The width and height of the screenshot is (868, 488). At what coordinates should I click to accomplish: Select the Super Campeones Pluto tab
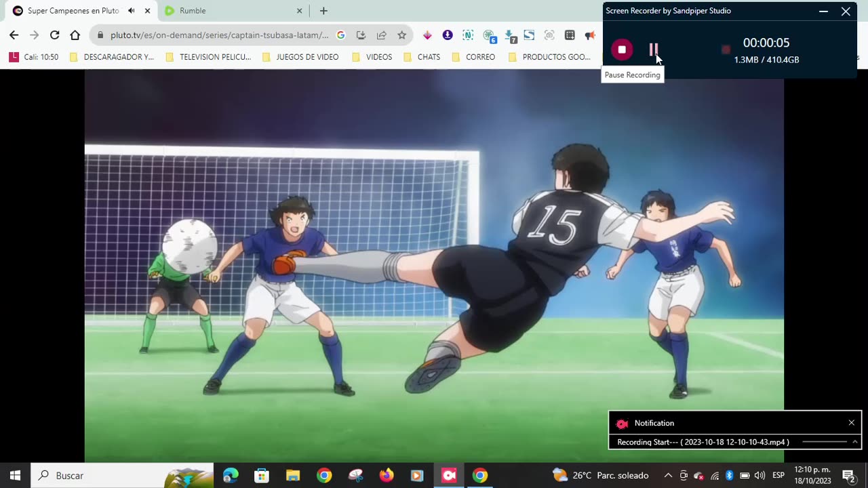point(73,11)
